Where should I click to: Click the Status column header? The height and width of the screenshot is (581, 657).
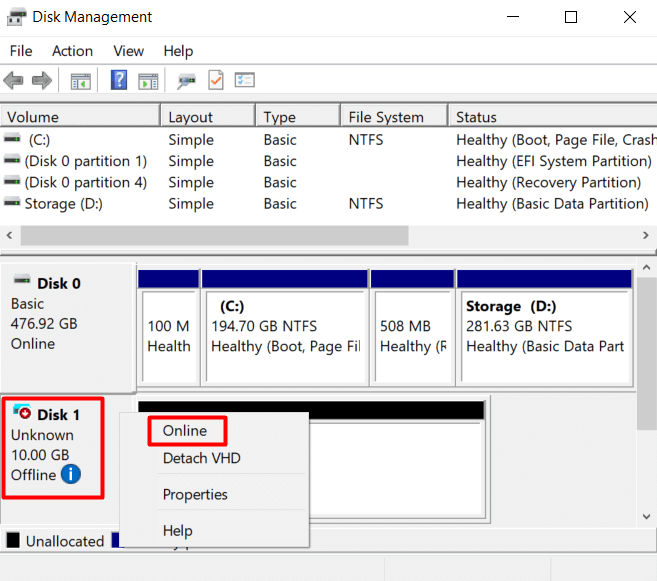point(477,117)
